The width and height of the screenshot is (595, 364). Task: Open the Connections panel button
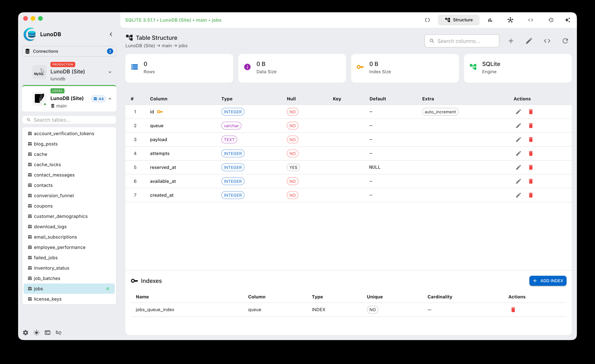[69, 51]
